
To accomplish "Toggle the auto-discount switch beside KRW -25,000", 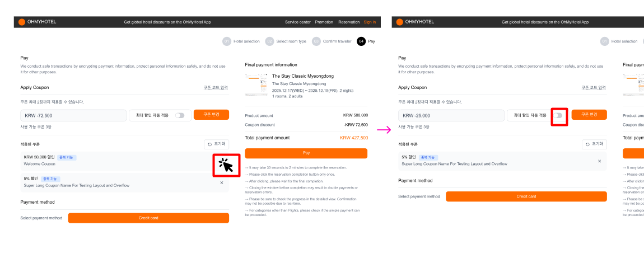I will (558, 115).
